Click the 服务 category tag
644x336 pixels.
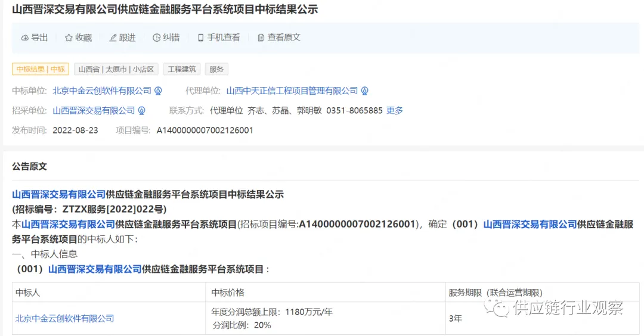(216, 69)
